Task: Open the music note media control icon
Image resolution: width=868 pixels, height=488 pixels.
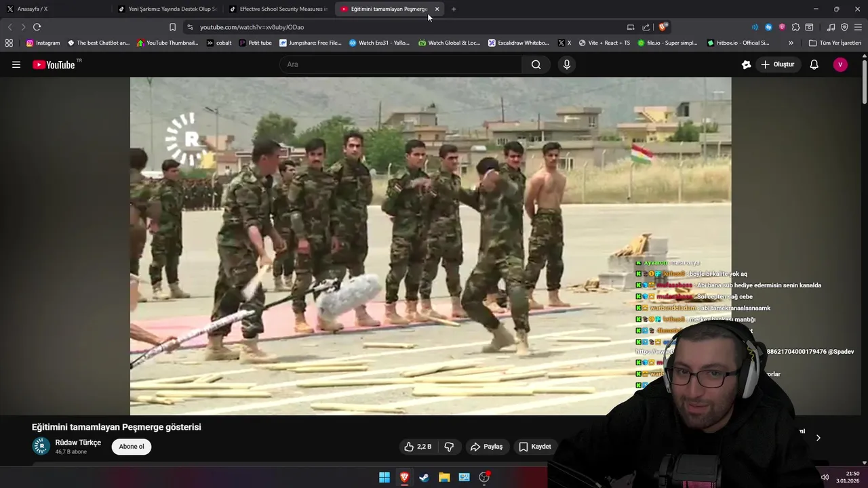Action: (831, 27)
